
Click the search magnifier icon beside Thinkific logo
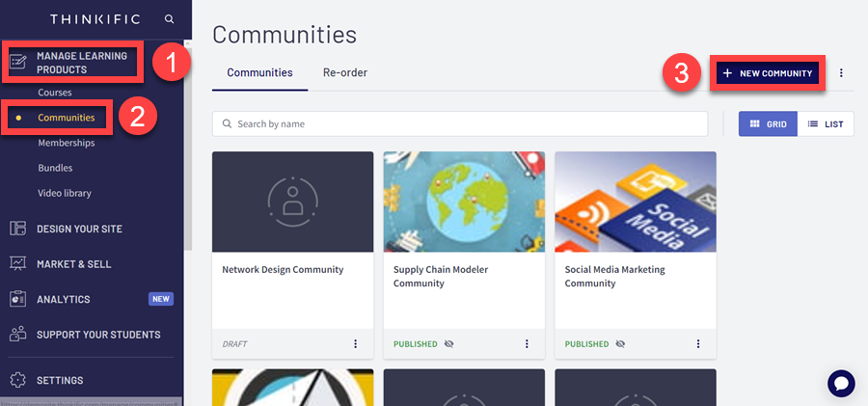[x=170, y=18]
